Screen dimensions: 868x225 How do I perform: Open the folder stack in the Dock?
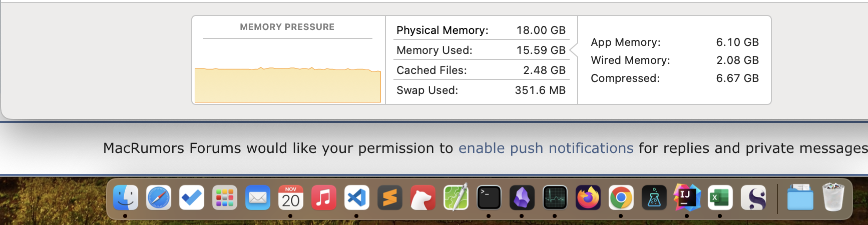[x=800, y=198]
